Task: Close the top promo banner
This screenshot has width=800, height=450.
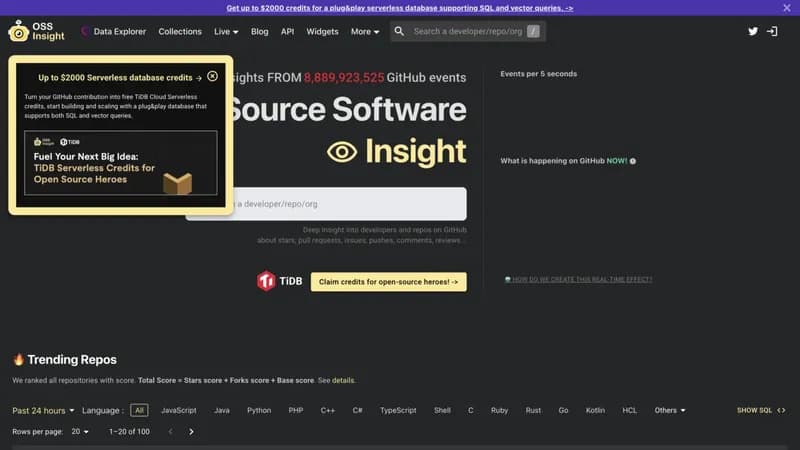Action: tap(786, 8)
